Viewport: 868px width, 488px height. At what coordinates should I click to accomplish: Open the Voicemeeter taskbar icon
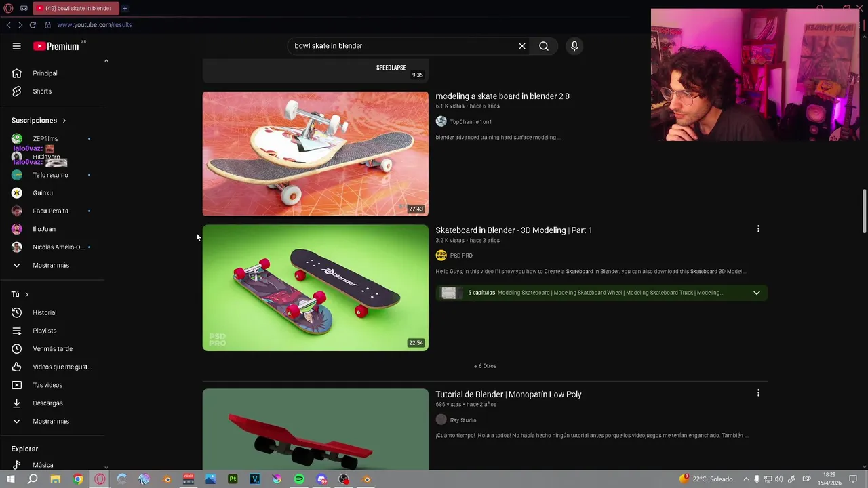pyautogui.click(x=189, y=479)
